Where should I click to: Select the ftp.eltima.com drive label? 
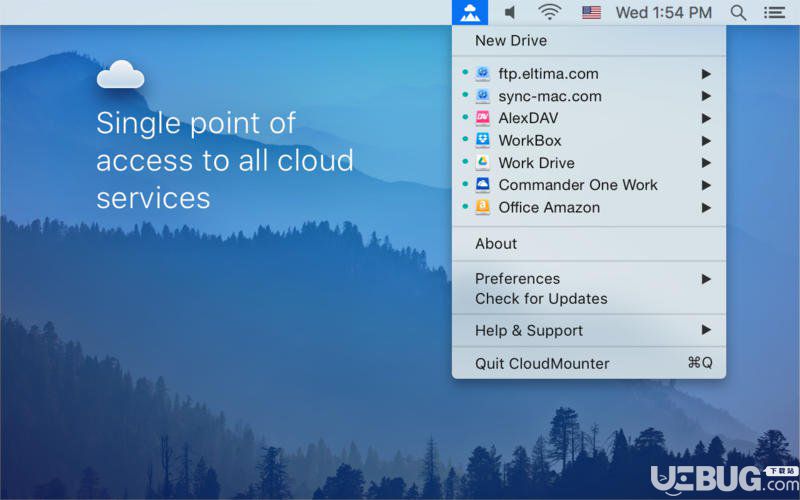tap(548, 74)
